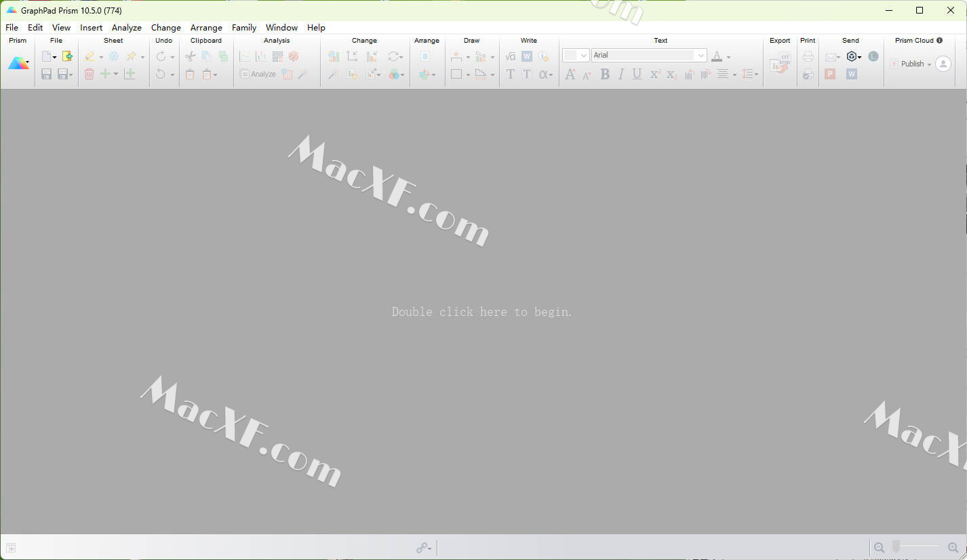Click the Word icon in Write section
967x560 pixels.
coord(527,56)
